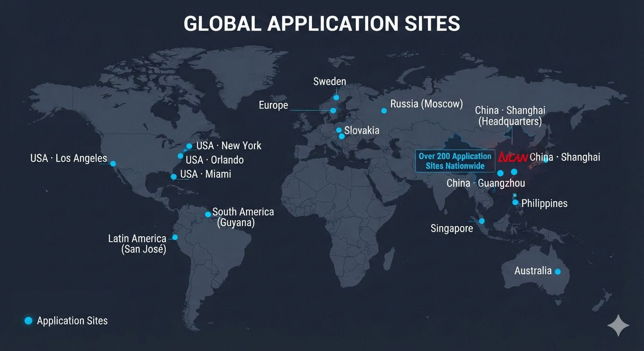
Task: Click the "Over 200 Application Sites Nationwide" callout box
Action: pos(455,161)
